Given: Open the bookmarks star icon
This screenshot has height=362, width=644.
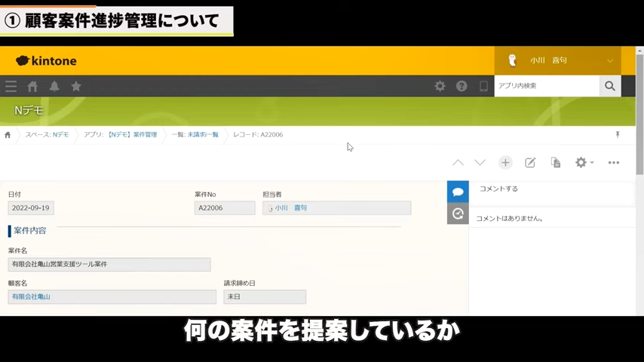Looking at the screenshot, I should [76, 86].
